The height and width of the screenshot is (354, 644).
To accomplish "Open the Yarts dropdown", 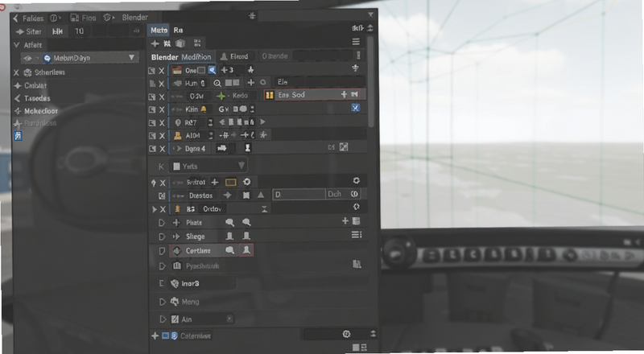I will point(208,166).
